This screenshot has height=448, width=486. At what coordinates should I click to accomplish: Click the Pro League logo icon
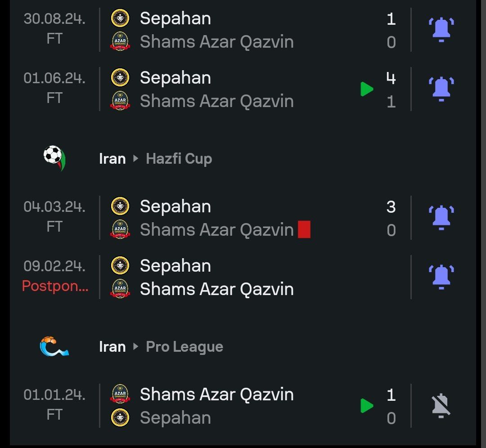(x=54, y=346)
